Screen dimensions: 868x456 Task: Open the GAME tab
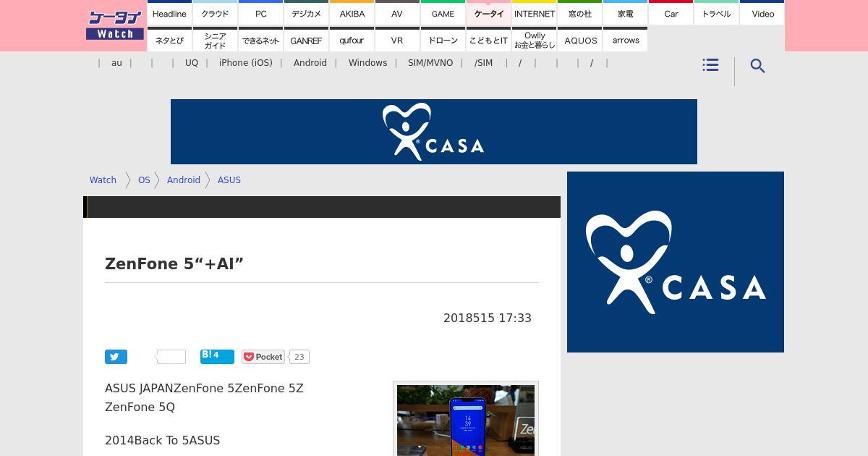click(x=443, y=14)
